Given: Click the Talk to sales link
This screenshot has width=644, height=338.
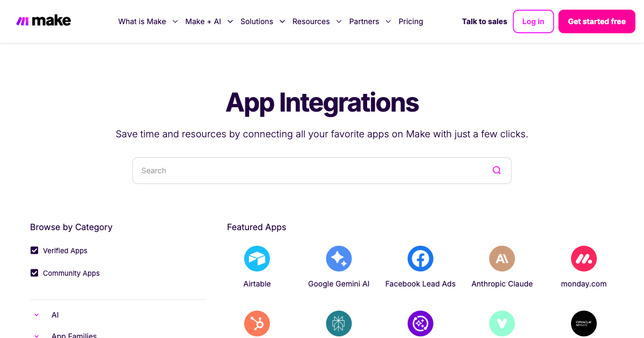Looking at the screenshot, I should [484, 21].
